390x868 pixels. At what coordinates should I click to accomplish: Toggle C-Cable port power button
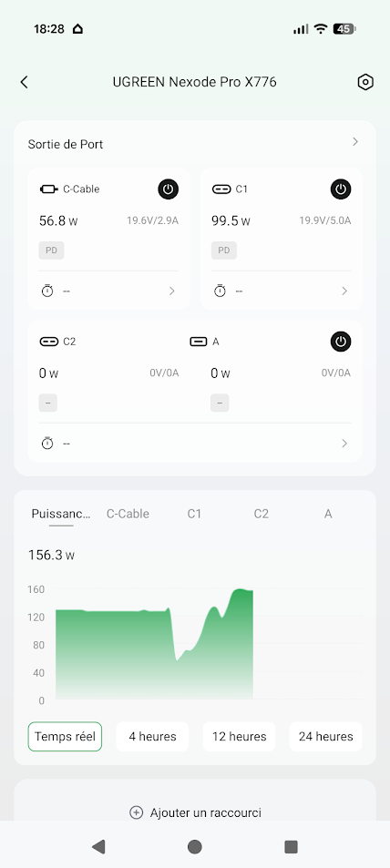click(x=169, y=189)
